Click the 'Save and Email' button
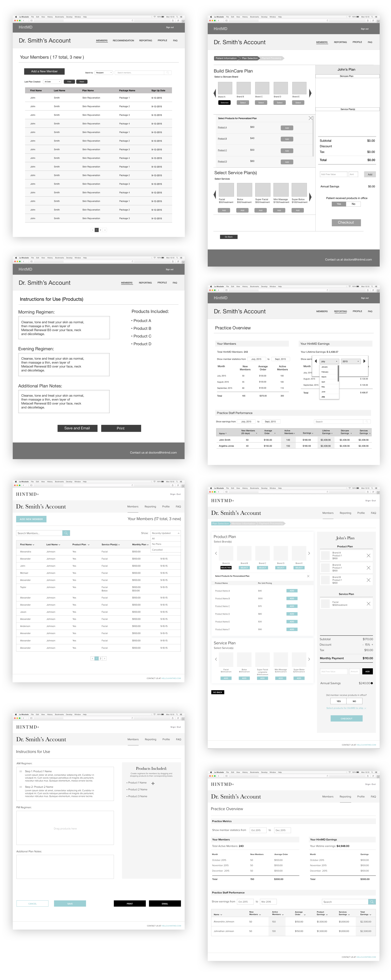Image resolution: width=391 pixels, height=980 pixels. pos(77,428)
